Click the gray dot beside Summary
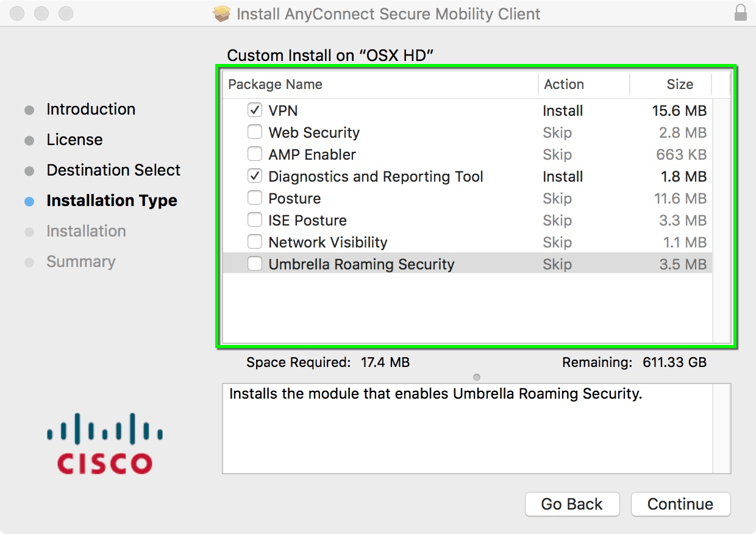 (29, 262)
